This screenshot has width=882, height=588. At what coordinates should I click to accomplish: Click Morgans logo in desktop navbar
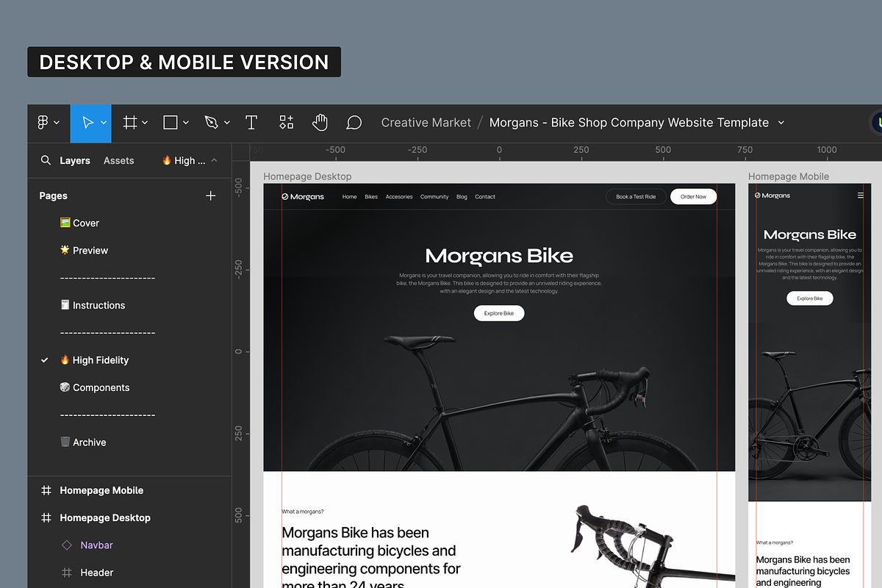(303, 197)
